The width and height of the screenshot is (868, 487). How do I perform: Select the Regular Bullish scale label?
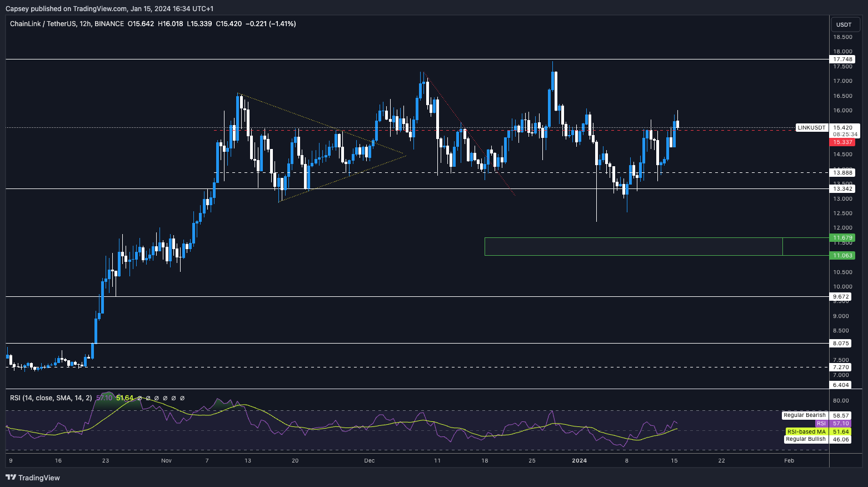pos(805,439)
